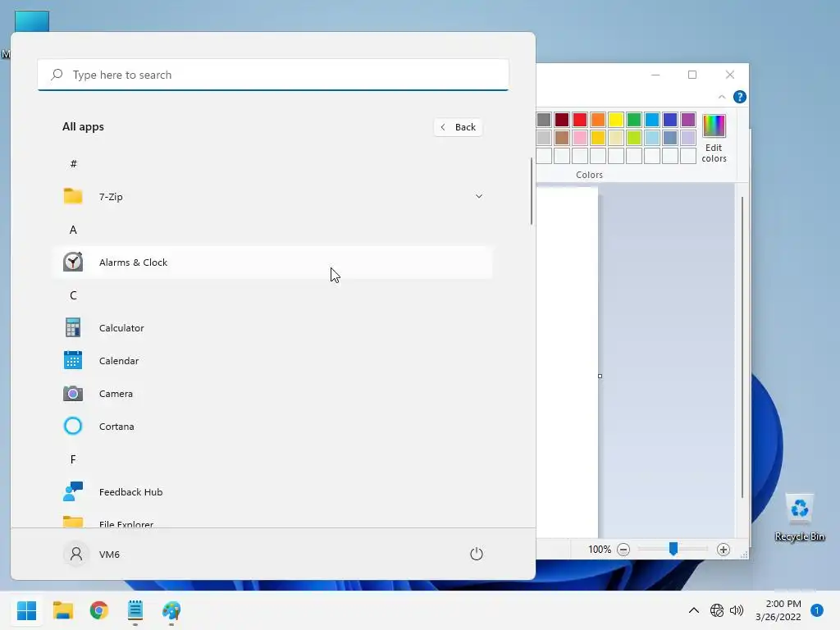Pick the dark red swatch in Paint
Image resolution: width=840 pixels, height=630 pixels.
pyautogui.click(x=562, y=120)
